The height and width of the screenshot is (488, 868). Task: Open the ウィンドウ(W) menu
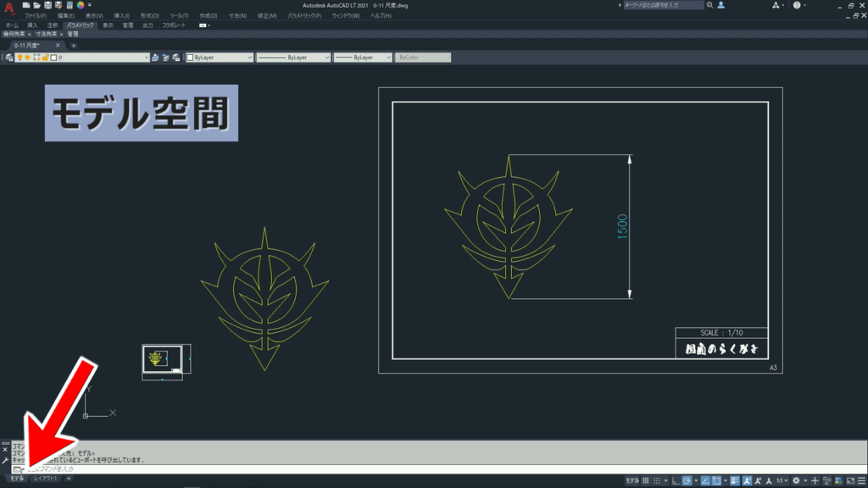[346, 15]
